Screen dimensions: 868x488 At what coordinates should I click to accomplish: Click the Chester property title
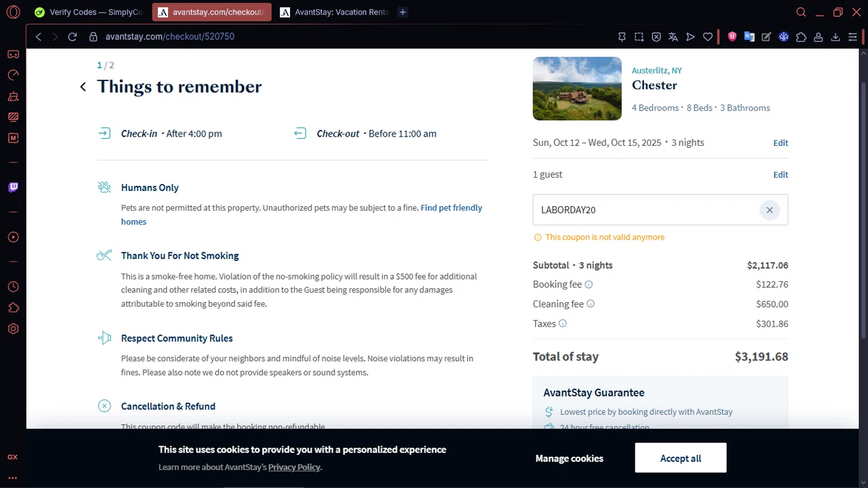tap(654, 85)
